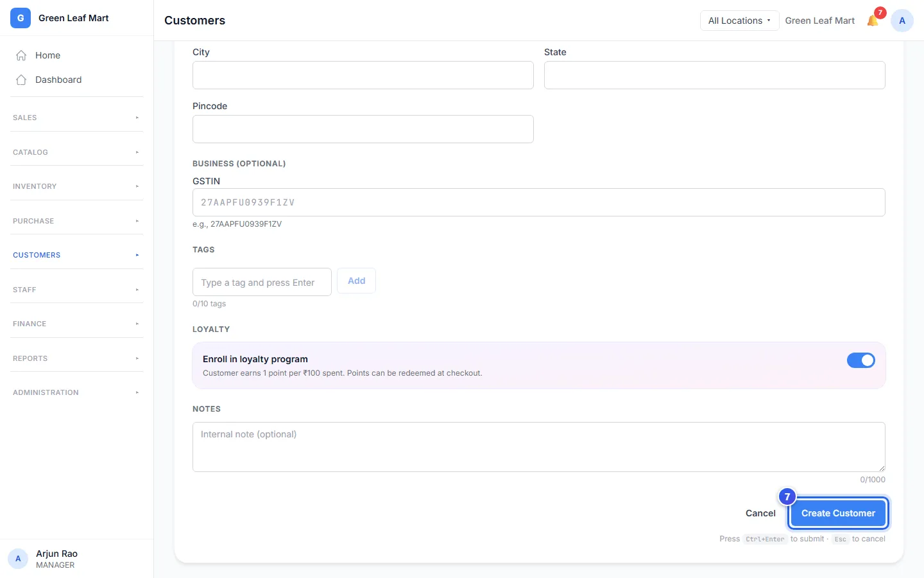Screen dimensions: 924x578
Task: Click the 'e.g., 27AAPFU0939F1ZV' hint text
Action: [237, 224]
